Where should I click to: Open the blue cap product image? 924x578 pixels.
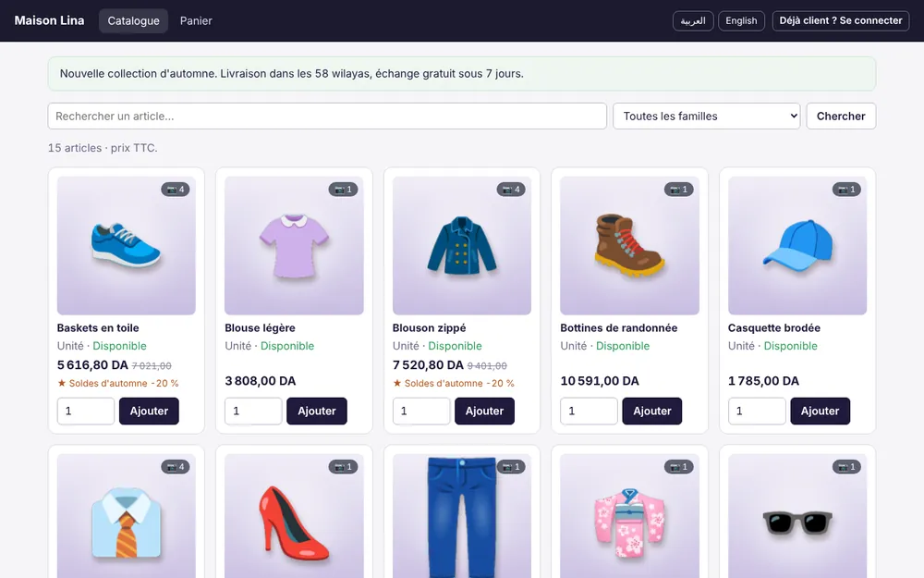[797, 245]
